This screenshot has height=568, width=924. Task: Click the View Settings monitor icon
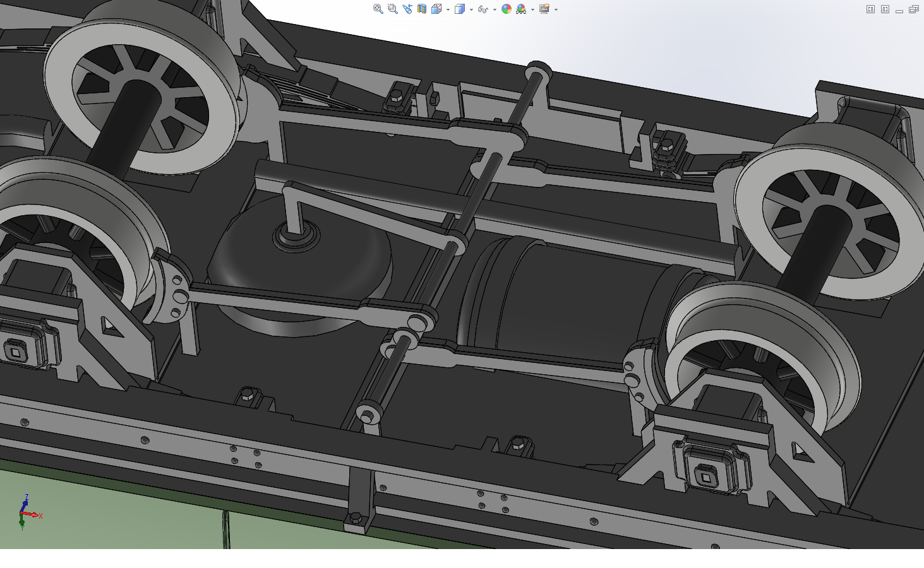(544, 9)
